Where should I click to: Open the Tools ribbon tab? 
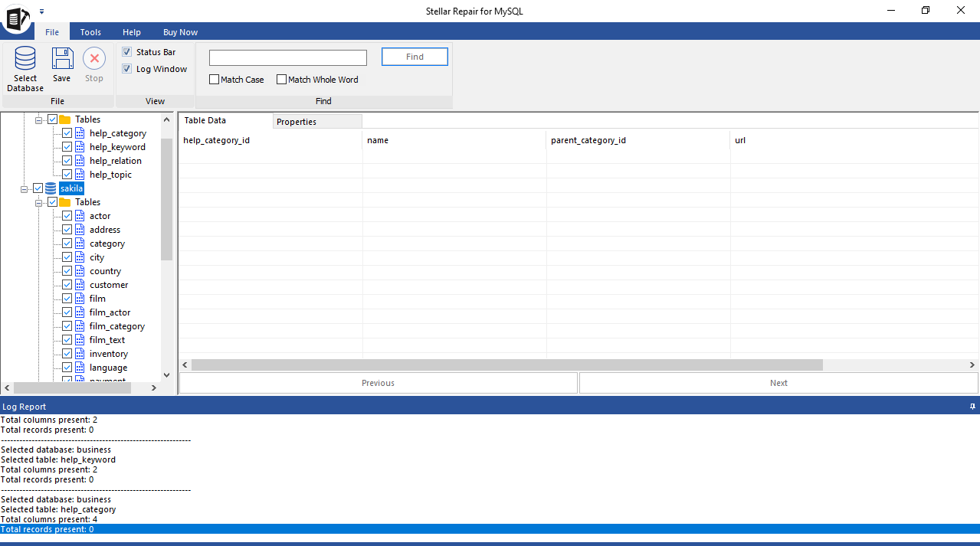[x=90, y=32]
